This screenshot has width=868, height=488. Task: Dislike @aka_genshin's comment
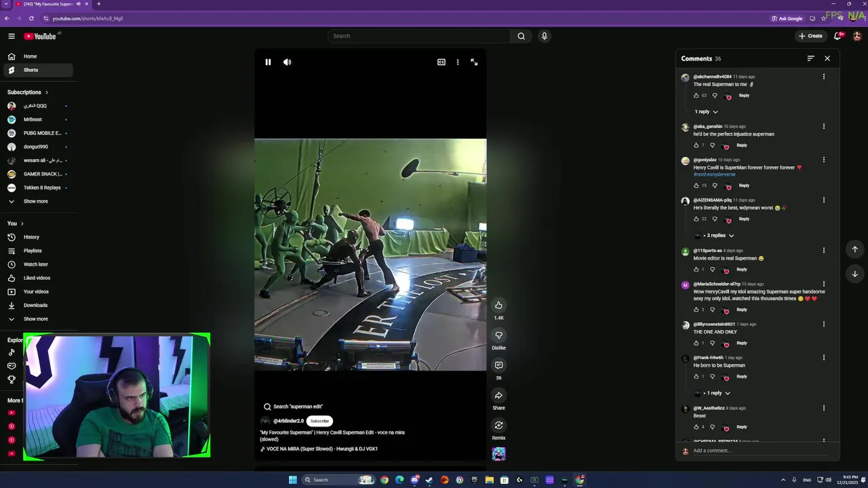[x=712, y=145]
